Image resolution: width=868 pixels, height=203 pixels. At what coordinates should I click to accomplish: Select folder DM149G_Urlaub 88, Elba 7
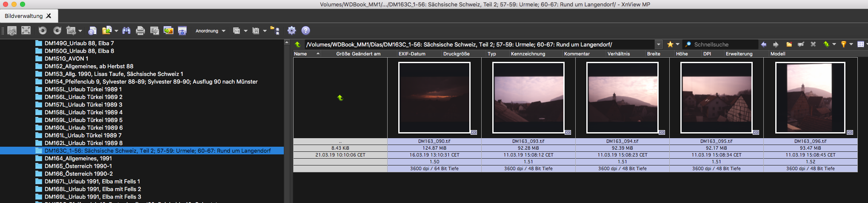point(79,43)
